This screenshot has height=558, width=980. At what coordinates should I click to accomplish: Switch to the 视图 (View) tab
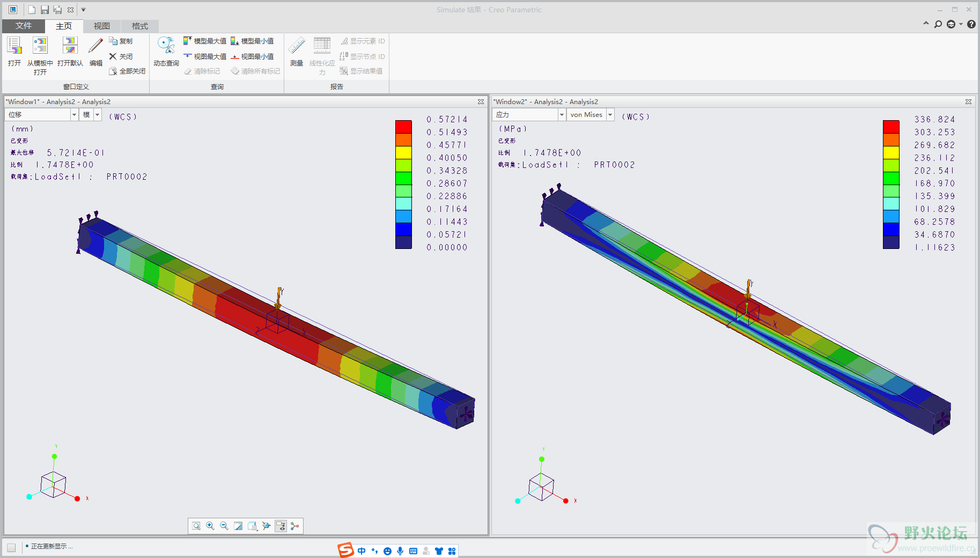click(x=102, y=26)
